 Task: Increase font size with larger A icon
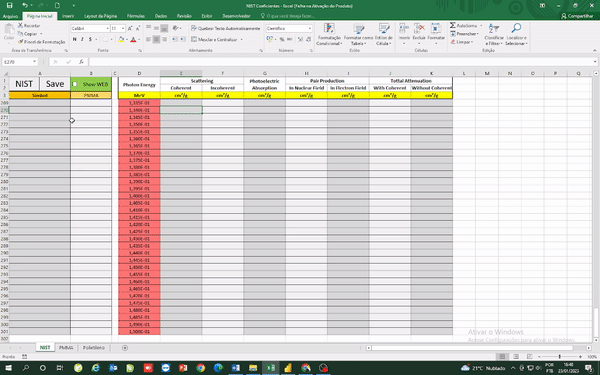click(130, 28)
